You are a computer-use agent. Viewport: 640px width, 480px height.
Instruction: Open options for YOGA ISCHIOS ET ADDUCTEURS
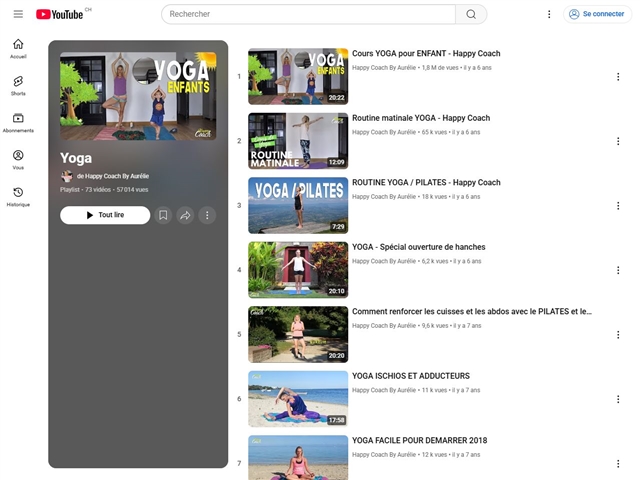[x=617, y=399]
